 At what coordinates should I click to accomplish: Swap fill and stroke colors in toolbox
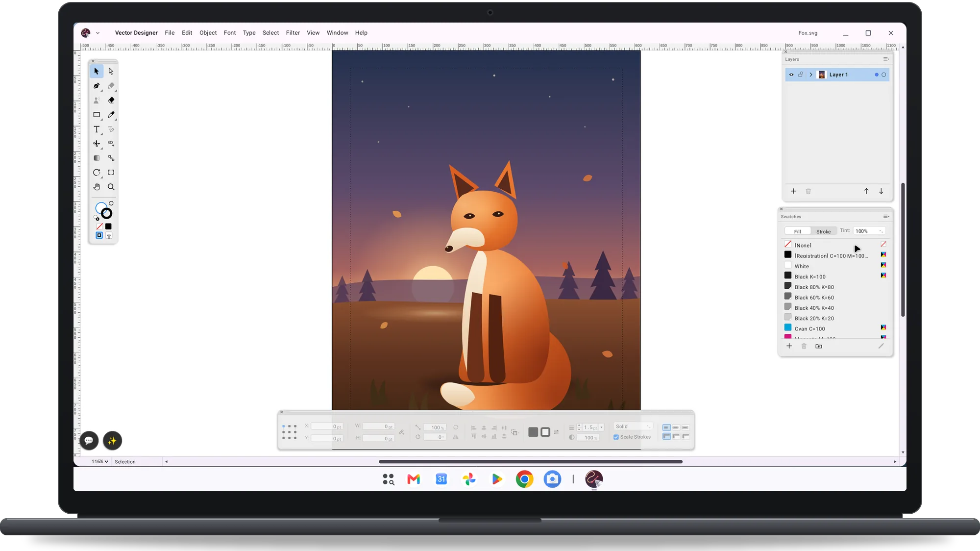click(112, 203)
